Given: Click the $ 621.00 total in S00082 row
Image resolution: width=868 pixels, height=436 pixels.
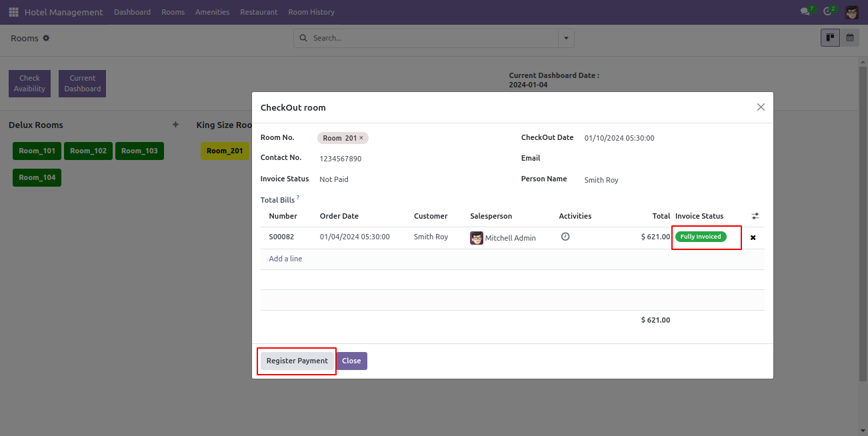Looking at the screenshot, I should tap(655, 237).
